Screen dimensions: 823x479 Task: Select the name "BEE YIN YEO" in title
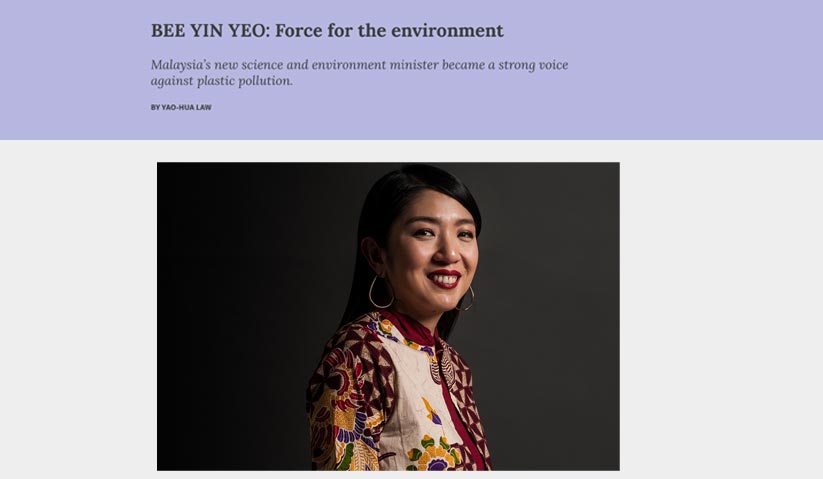(209, 30)
